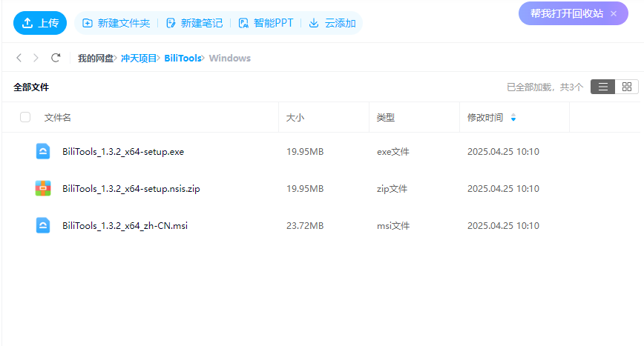Switch to list view mode
The width and height of the screenshot is (644, 346).
603,87
